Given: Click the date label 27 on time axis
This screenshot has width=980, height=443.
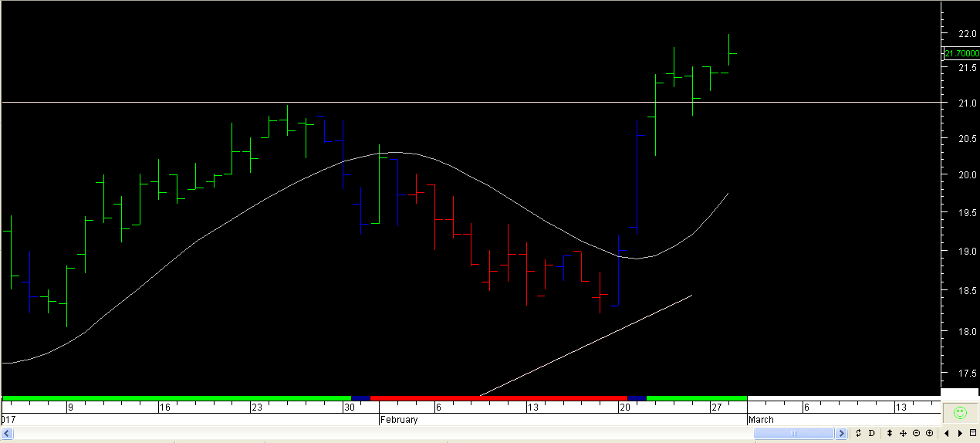Looking at the screenshot, I should coord(717,407).
